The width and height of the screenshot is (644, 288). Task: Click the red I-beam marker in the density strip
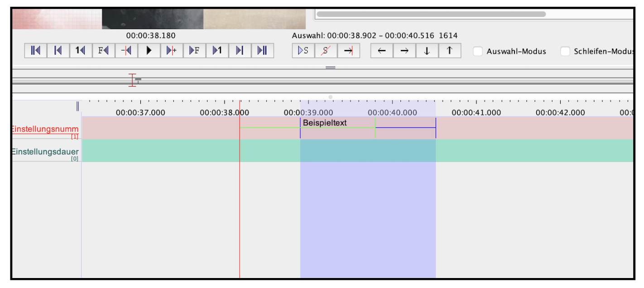click(132, 80)
